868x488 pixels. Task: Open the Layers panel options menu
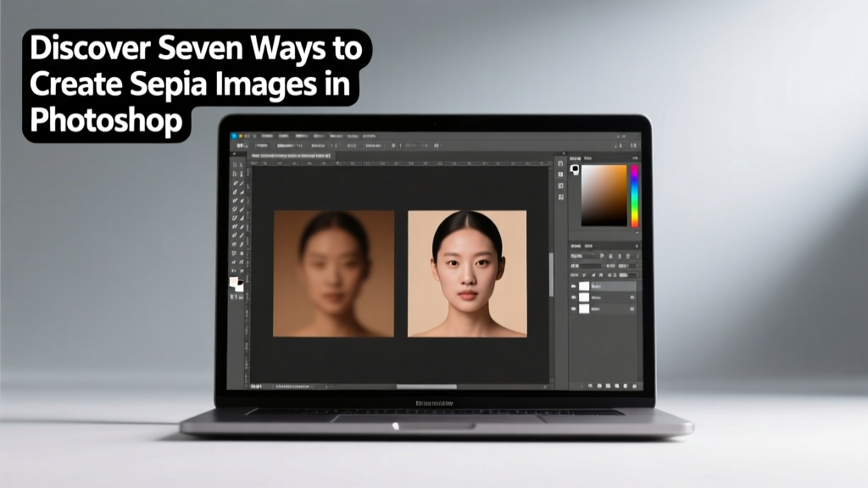(637, 246)
